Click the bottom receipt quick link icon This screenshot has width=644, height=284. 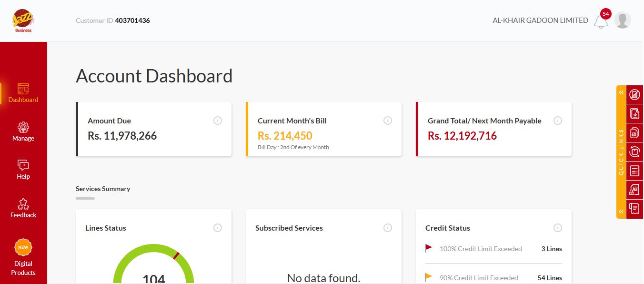(634, 209)
